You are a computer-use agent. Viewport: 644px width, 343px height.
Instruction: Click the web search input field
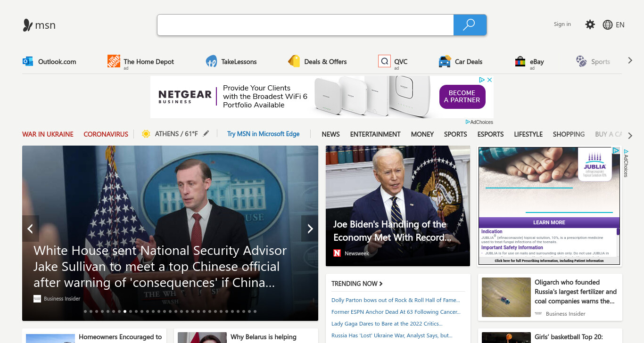pyautogui.click(x=305, y=25)
